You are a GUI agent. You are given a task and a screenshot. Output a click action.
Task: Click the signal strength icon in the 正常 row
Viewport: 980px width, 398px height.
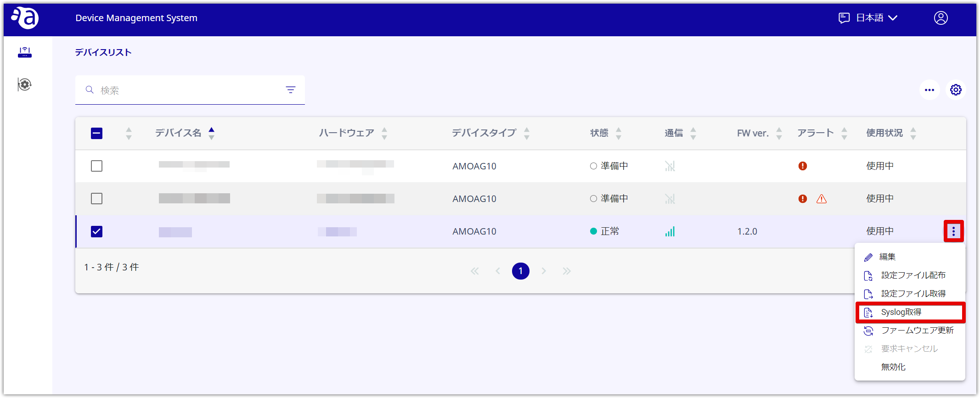tap(670, 231)
